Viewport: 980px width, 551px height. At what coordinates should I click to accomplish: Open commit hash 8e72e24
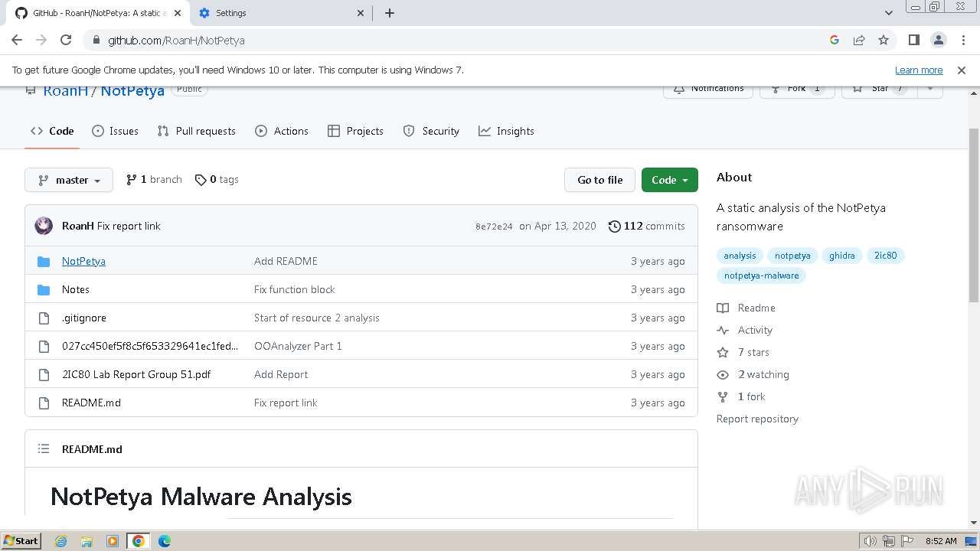(x=494, y=227)
